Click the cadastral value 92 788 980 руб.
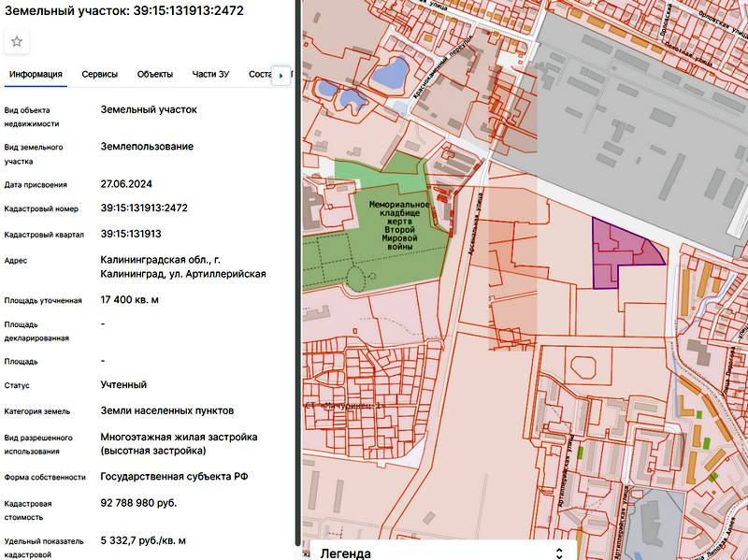 pyautogui.click(x=138, y=503)
